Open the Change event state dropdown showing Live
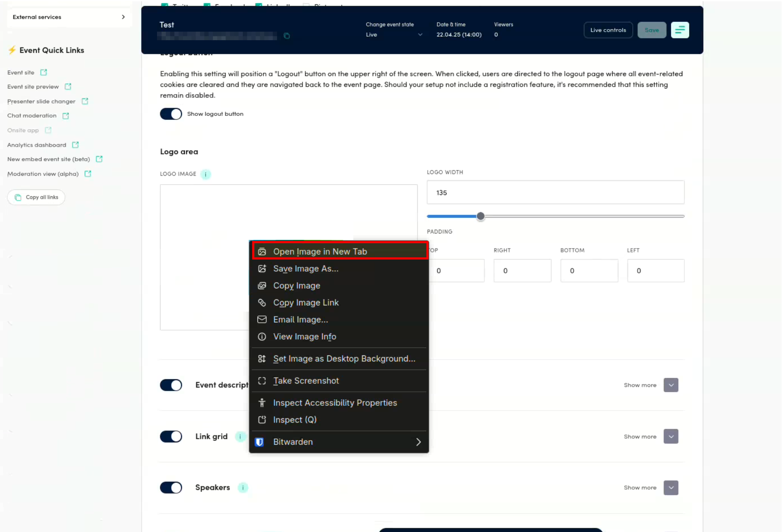The height and width of the screenshot is (532, 782). [394, 35]
